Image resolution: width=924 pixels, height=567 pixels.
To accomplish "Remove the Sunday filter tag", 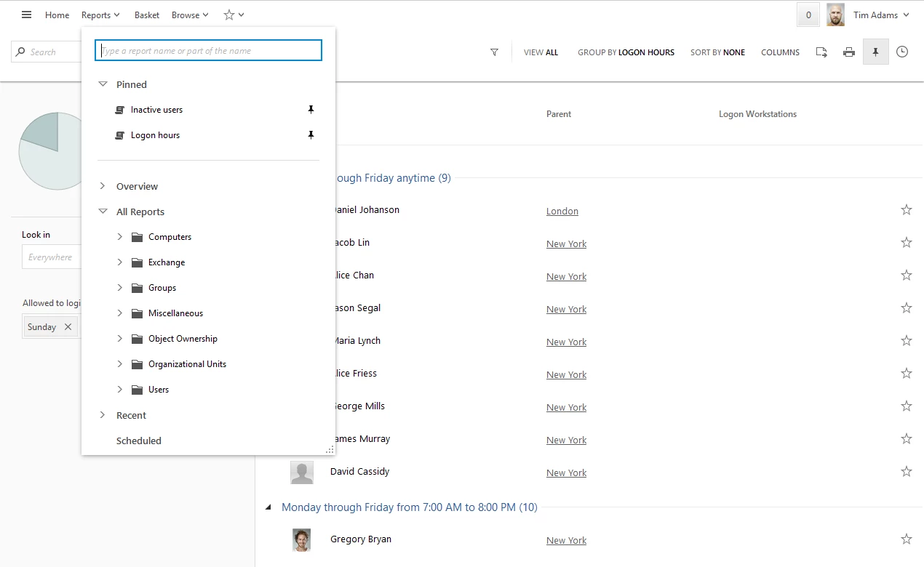I will tap(68, 327).
